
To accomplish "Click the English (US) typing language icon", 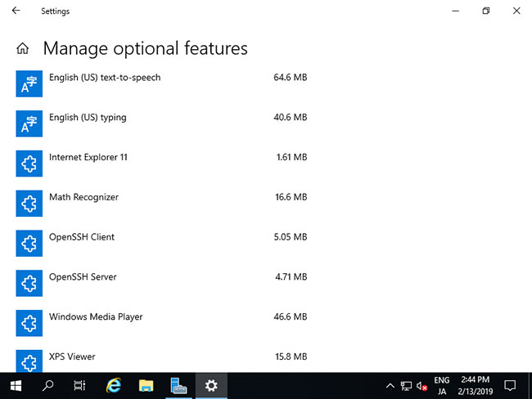I will [x=29, y=123].
